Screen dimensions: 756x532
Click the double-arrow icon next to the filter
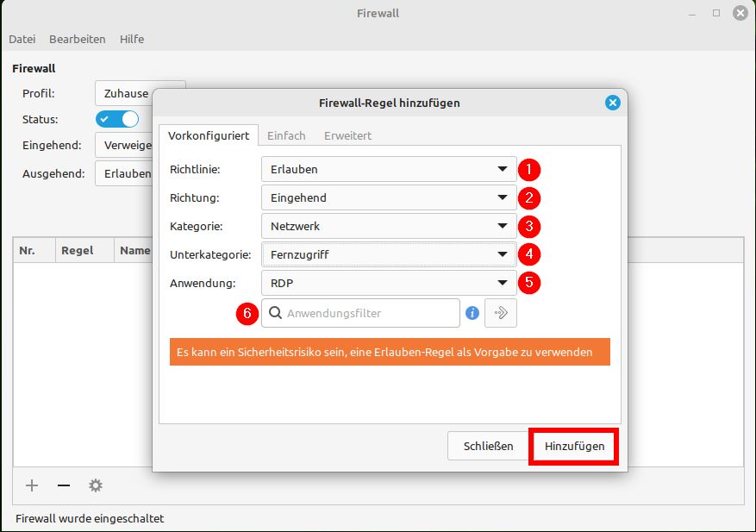[500, 313]
